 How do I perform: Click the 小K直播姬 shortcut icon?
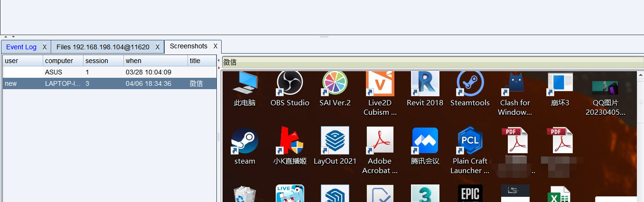(289, 141)
